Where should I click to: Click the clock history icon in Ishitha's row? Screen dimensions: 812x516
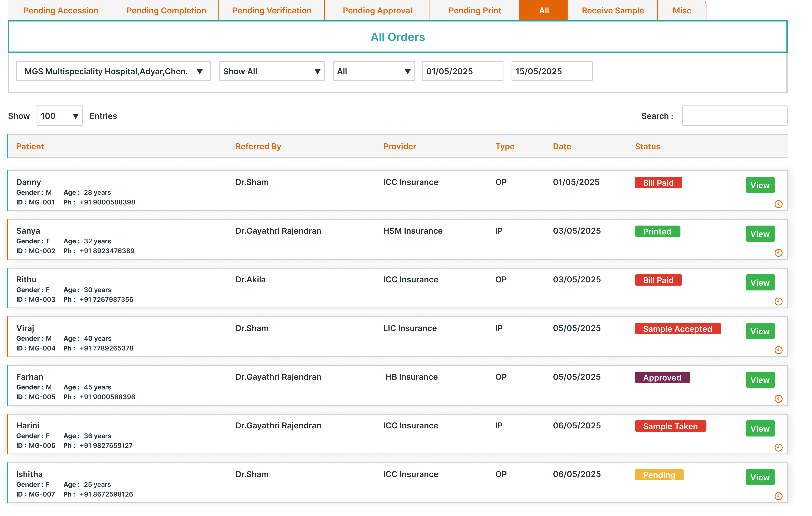778,496
